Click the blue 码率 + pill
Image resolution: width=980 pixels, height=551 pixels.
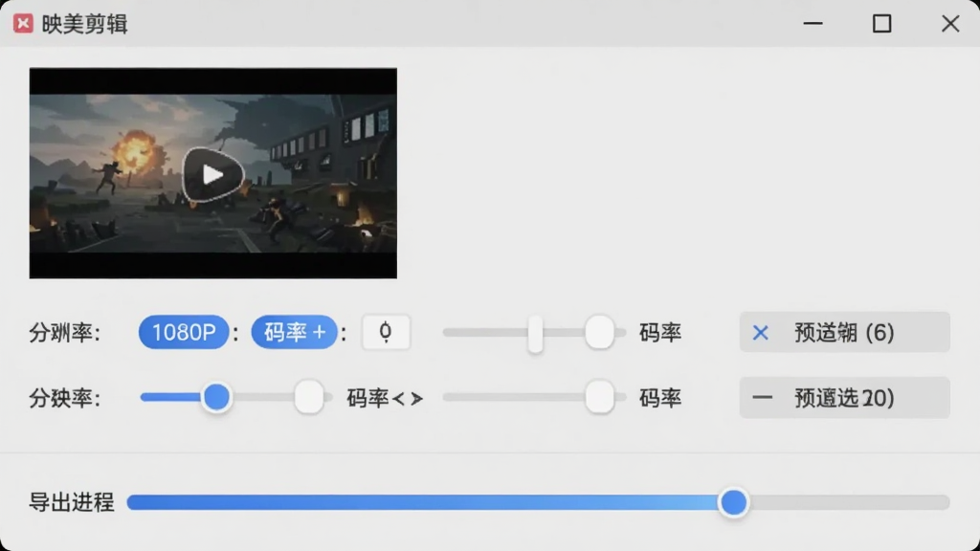pyautogui.click(x=295, y=332)
